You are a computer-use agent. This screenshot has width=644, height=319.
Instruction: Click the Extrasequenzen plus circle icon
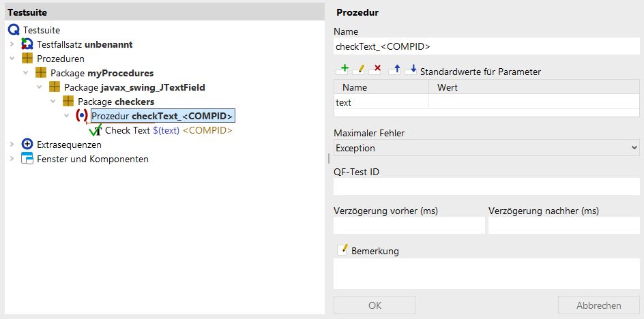point(27,145)
